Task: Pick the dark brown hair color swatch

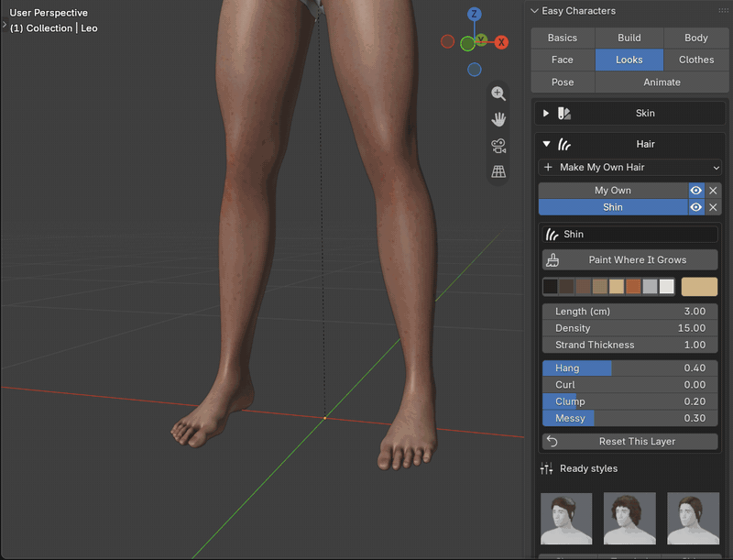Action: 566,287
